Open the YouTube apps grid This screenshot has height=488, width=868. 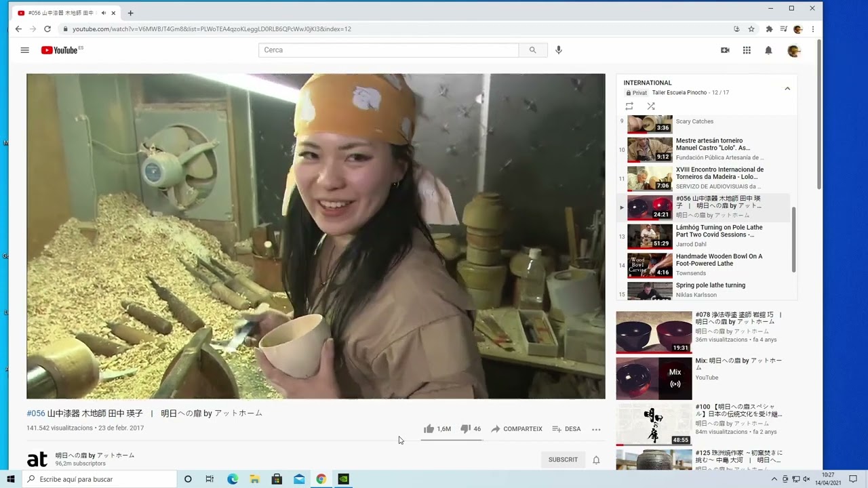(747, 50)
